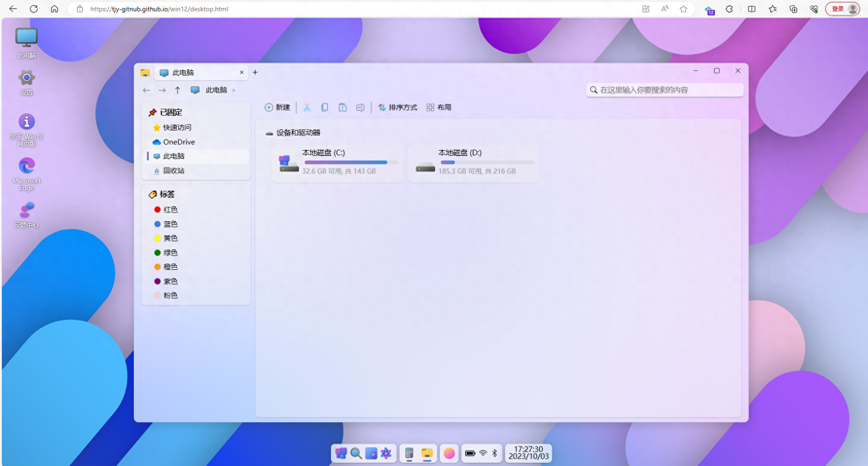The image size is (868, 466).
Task: Click the Copilot pinwheel taskbar icon
Action: point(386,453)
